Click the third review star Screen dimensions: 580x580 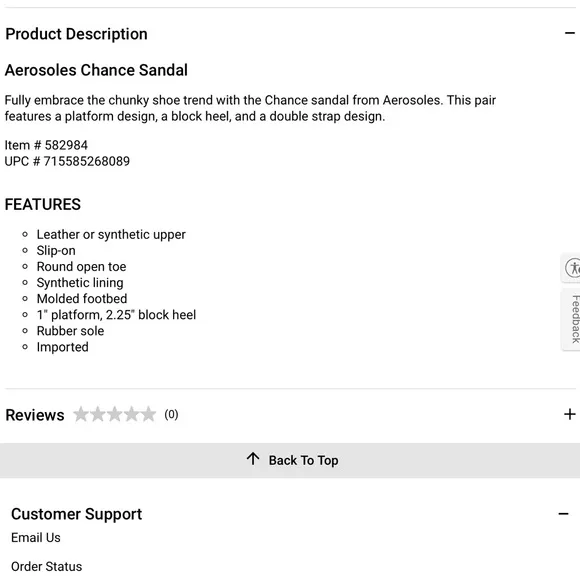[x=115, y=414]
